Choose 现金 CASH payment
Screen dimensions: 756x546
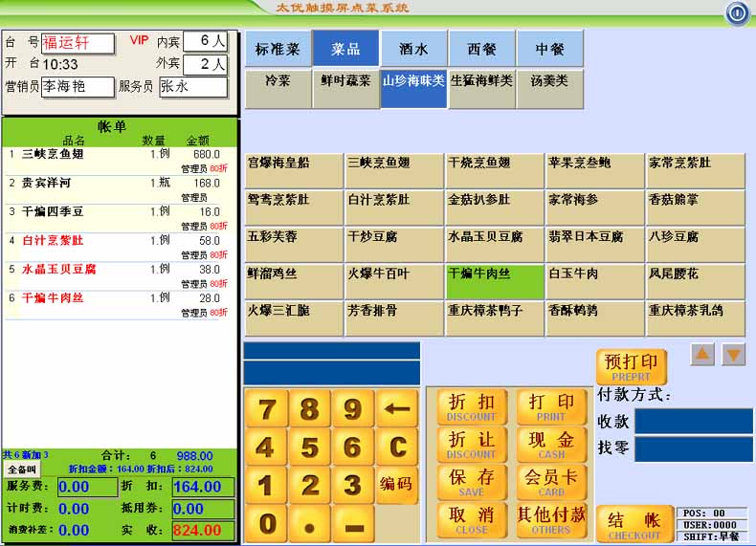click(x=550, y=445)
